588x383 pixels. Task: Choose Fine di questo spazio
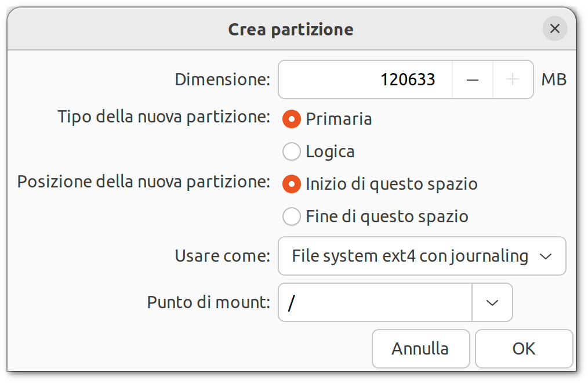291,216
